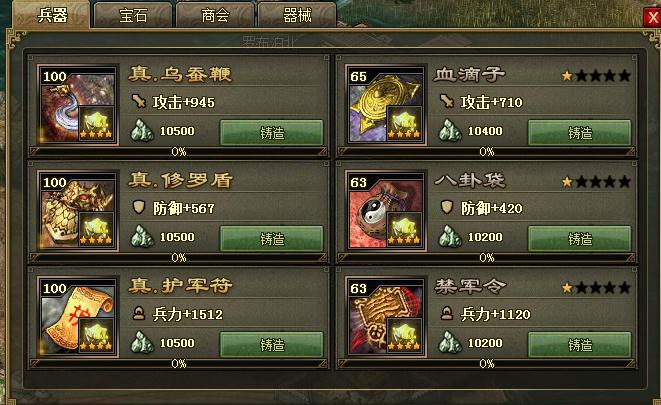
Task: Click ore cost icon beside 10400
Action: pyautogui.click(x=450, y=131)
